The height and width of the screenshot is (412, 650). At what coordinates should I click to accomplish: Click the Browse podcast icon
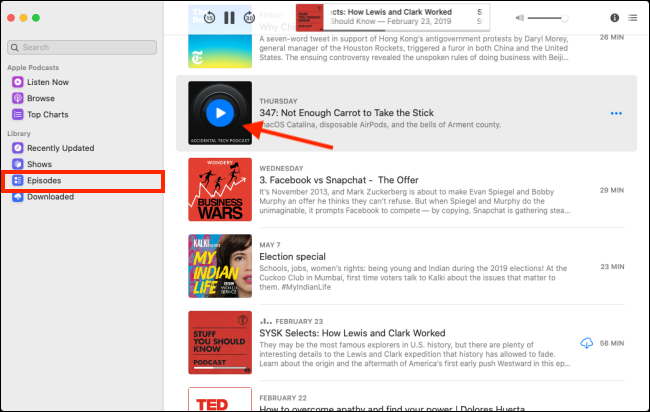pyautogui.click(x=17, y=98)
